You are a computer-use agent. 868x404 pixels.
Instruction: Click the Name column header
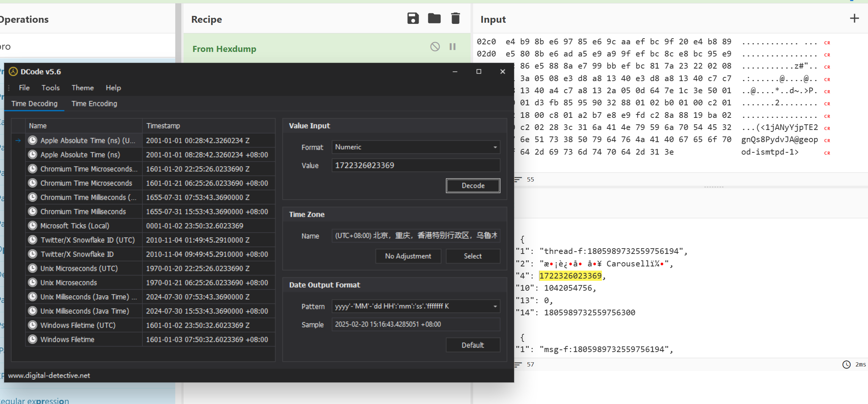(84, 126)
